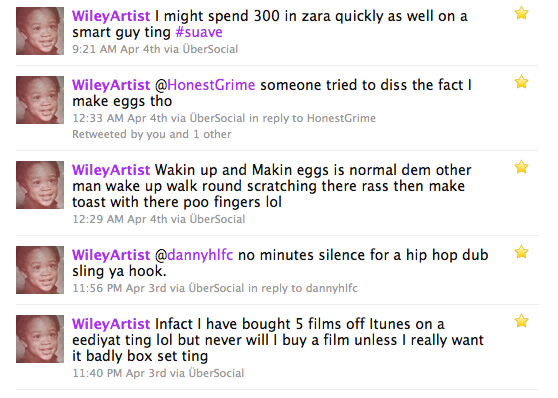Viewport: 558px width, 398px height.
Task: Toggle star on Itunes films tweet
Action: 521,321
